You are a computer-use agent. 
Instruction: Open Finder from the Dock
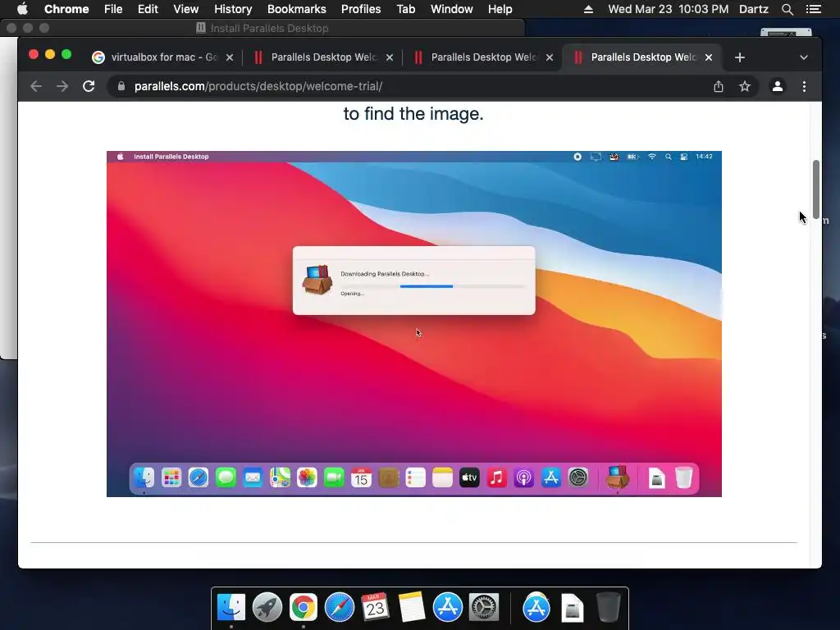pos(231,608)
